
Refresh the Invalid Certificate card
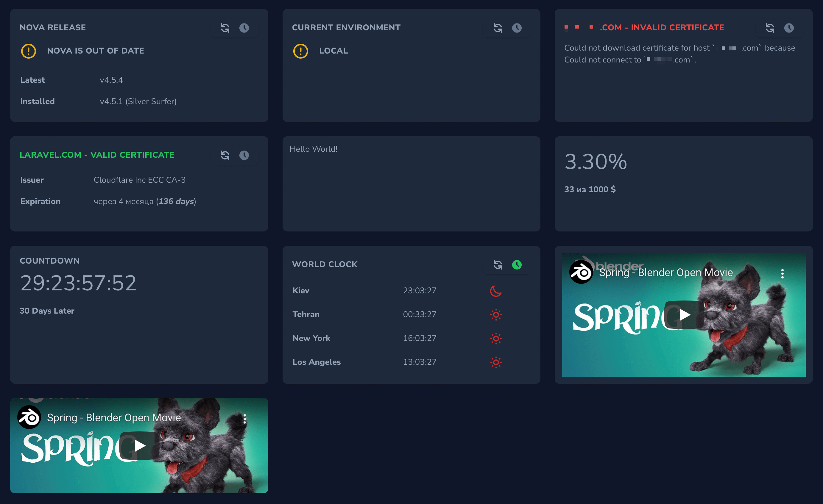[x=770, y=28]
